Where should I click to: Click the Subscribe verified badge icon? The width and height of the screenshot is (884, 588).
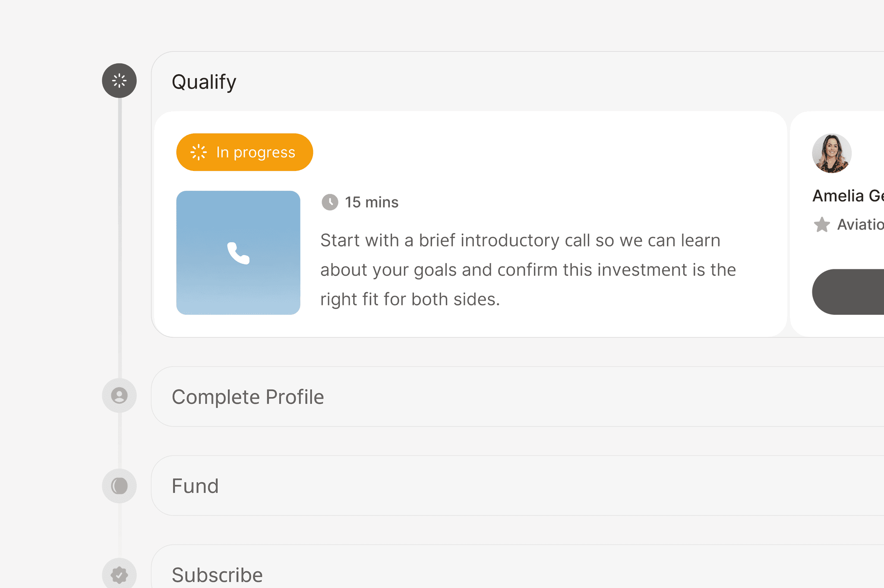coord(119,574)
